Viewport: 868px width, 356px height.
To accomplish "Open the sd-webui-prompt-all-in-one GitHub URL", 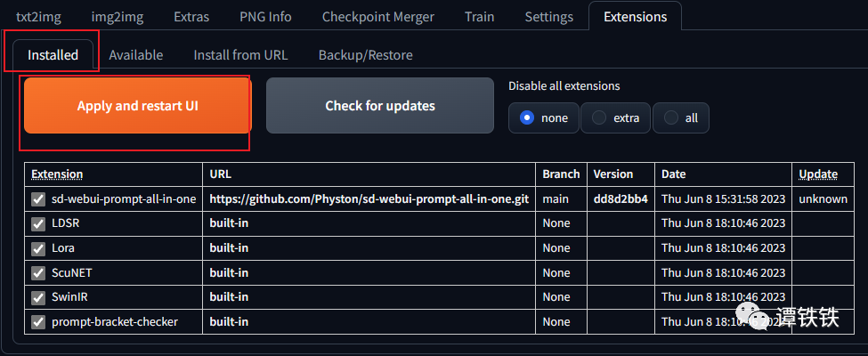I will click(x=369, y=199).
